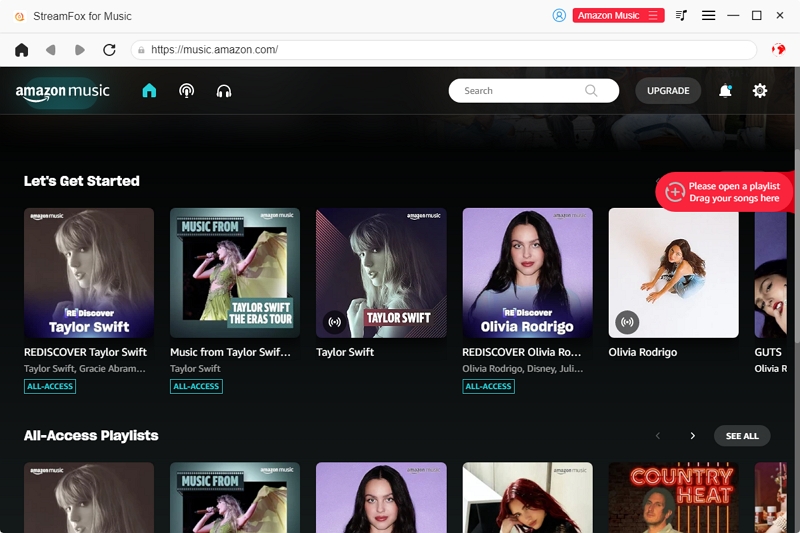Click the URL address field
Screen dimensions: 800x533
[443, 49]
